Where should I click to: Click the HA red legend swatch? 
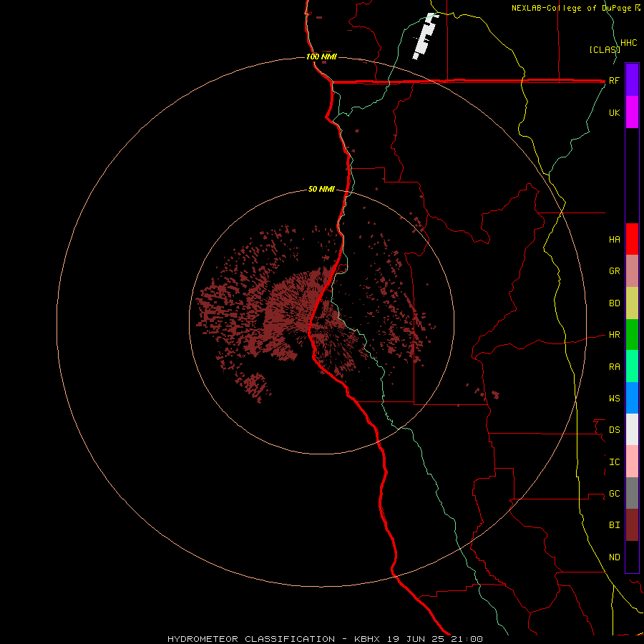click(x=632, y=239)
